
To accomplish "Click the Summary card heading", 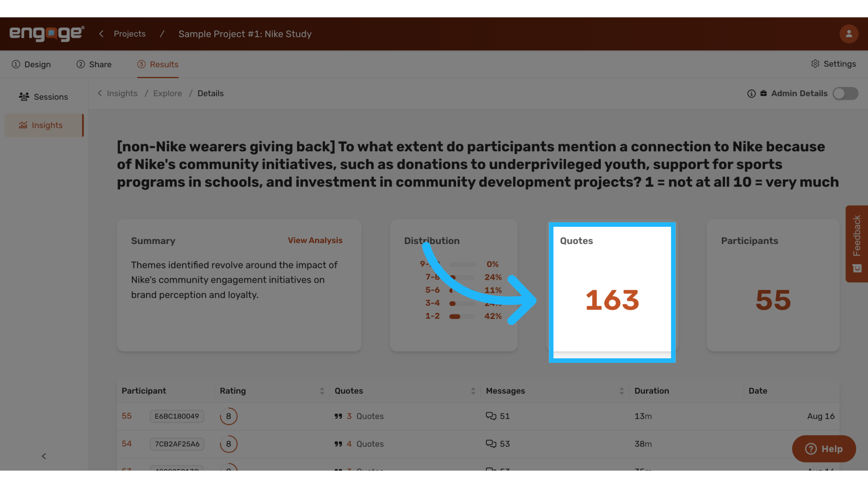I will (x=153, y=241).
